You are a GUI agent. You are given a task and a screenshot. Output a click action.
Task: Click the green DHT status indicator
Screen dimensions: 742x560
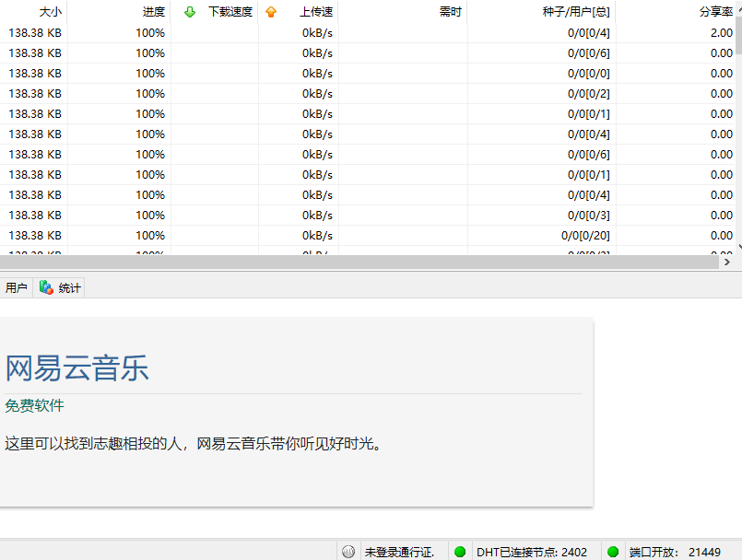[460, 552]
